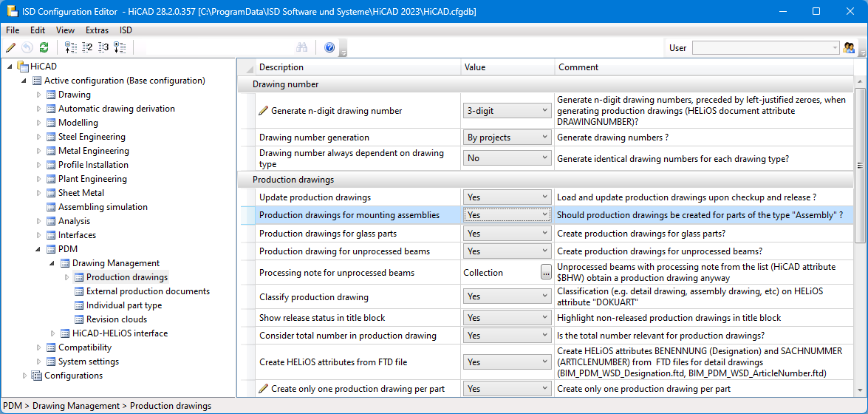
Task: Click the expand to level 2 icon
Action: point(87,47)
